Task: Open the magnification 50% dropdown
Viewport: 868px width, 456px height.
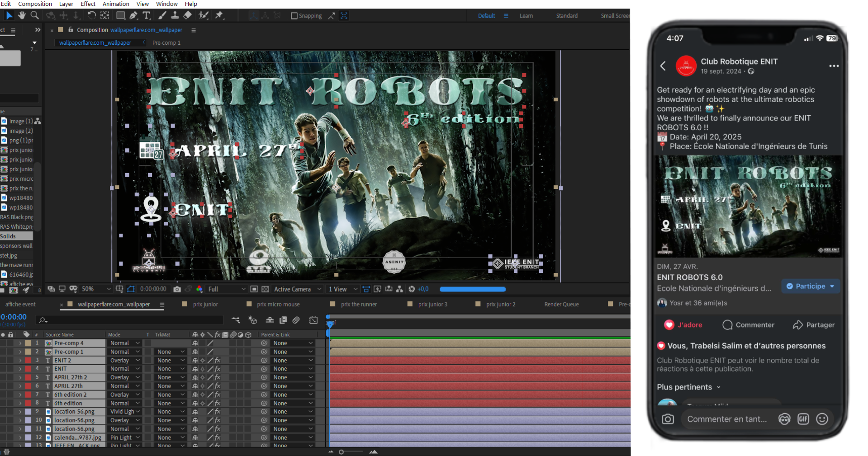Action: click(x=96, y=289)
